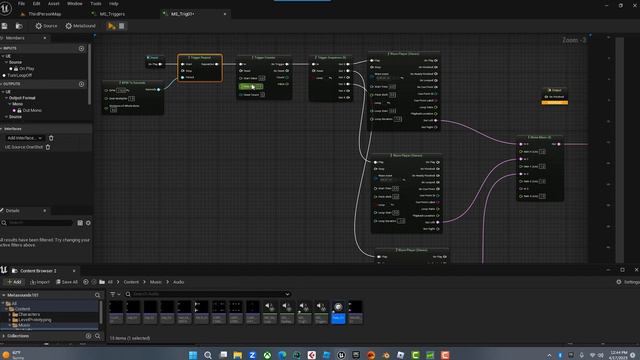Close the MS_Trig01 tab
The height and width of the screenshot is (360, 640).
coord(225,14)
